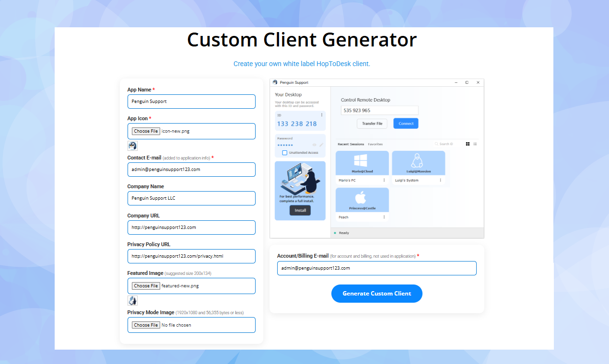Viewport: 609px width, 364px height.
Task: Click the Company Name input field
Action: 191,198
